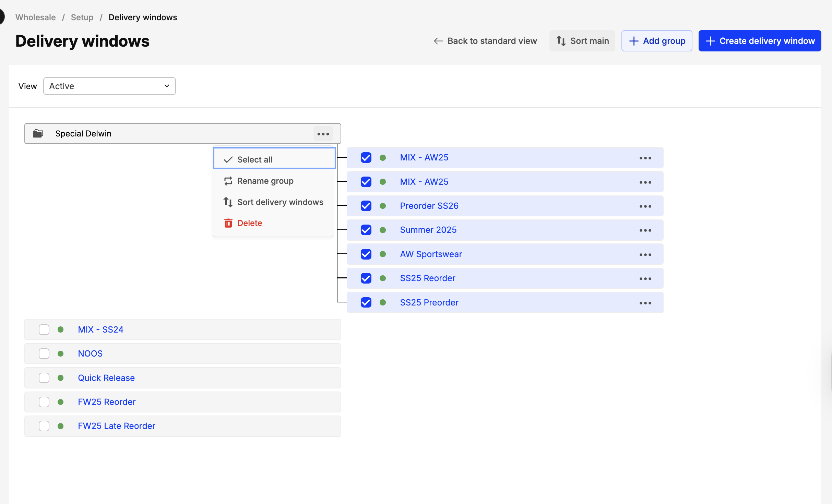
Task: Click Sort main button
Action: [582, 41]
